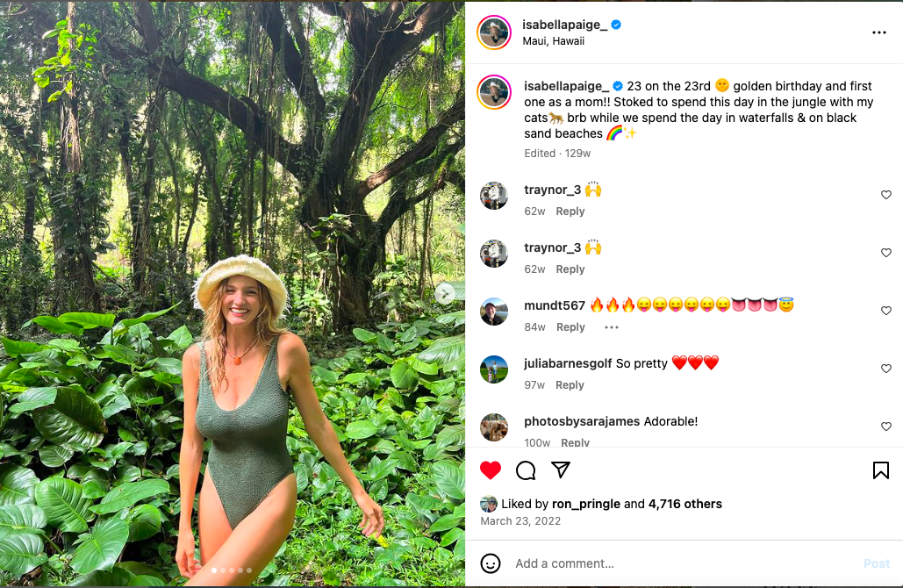The height and width of the screenshot is (588, 903).
Task: Reply to mundt567's comment
Action: click(570, 327)
